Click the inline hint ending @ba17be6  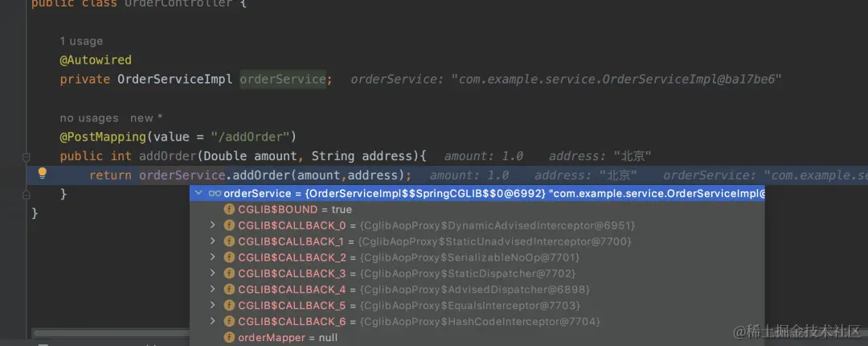coord(566,80)
